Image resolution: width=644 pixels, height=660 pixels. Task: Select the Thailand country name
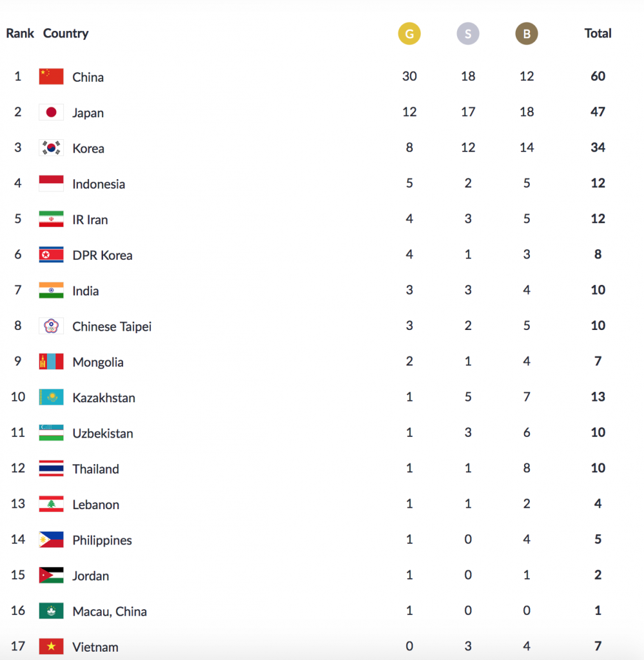(95, 469)
